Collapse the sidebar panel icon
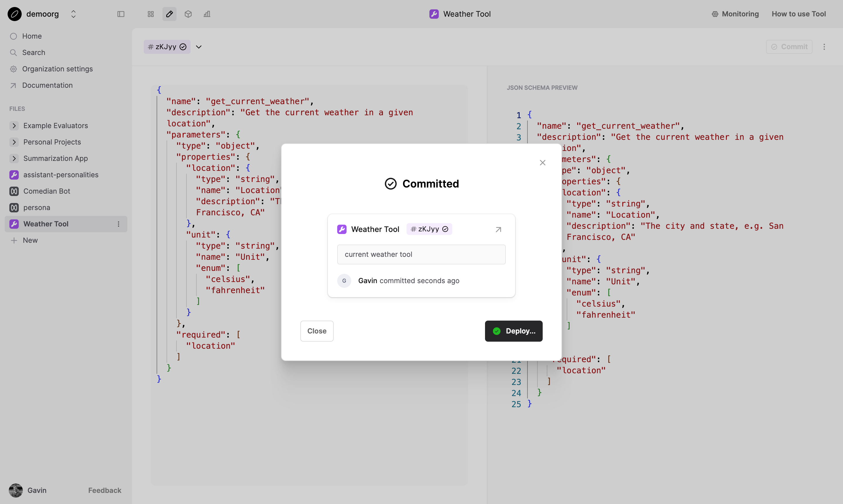Screen dimensions: 843x504 click(x=121, y=14)
